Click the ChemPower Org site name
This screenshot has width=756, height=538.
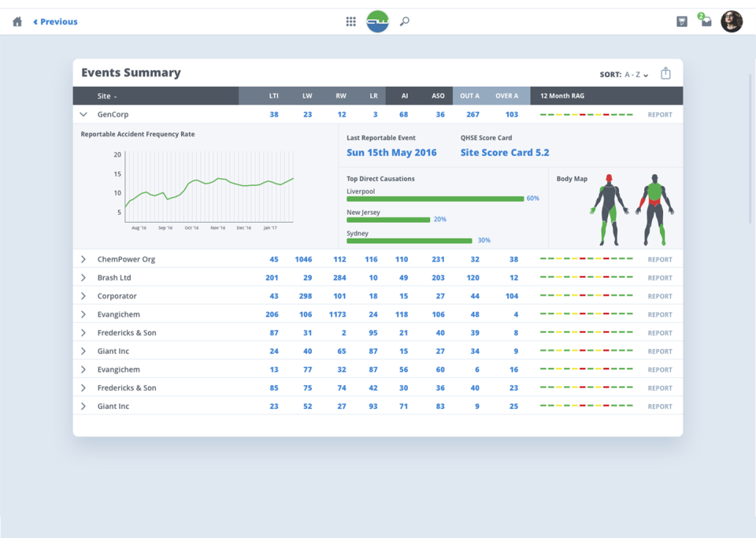pyautogui.click(x=126, y=259)
